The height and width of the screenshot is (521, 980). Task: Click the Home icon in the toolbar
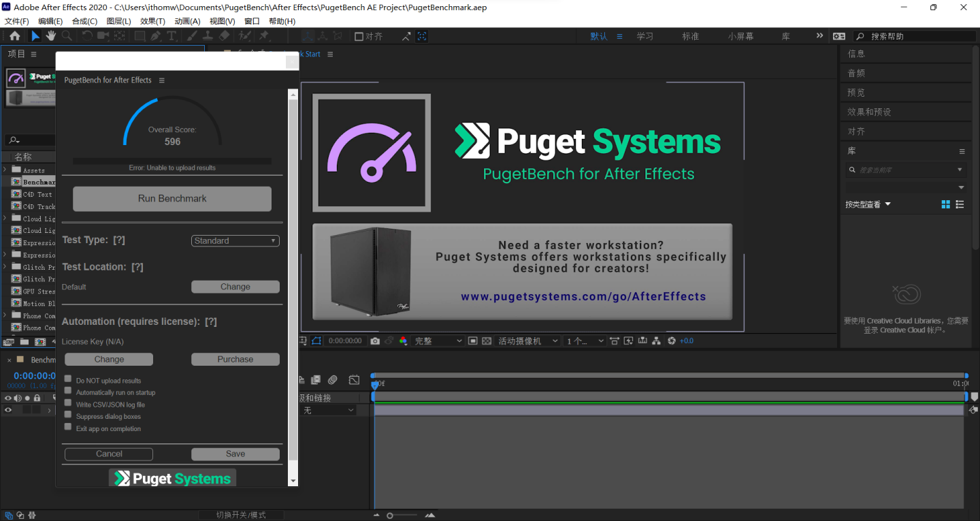tap(14, 36)
